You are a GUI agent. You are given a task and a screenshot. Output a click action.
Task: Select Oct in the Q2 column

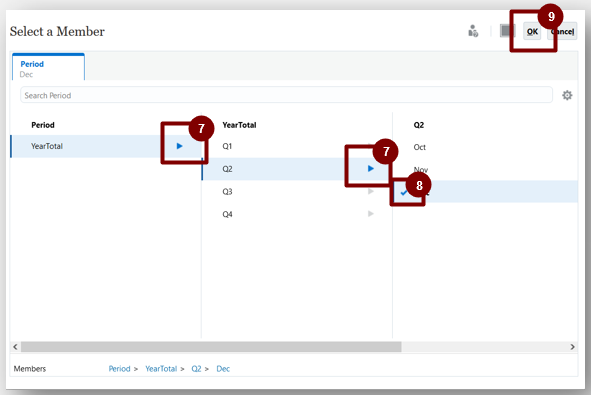click(x=420, y=147)
